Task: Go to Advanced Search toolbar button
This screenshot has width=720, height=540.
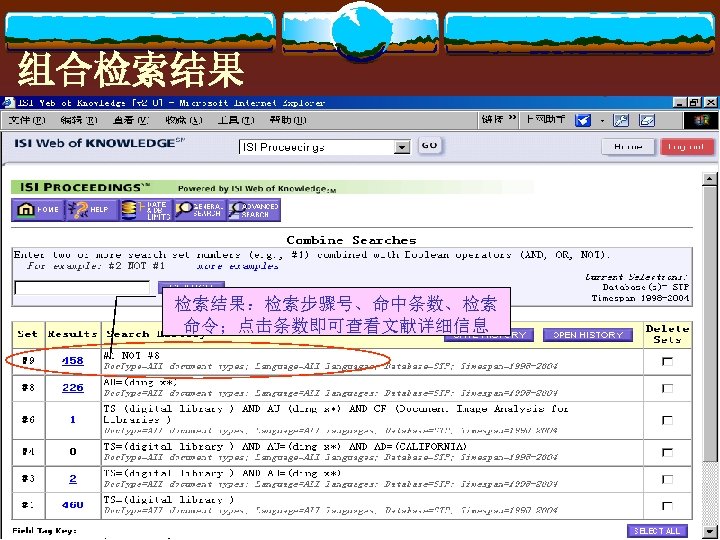Action: pyautogui.click(x=253, y=210)
